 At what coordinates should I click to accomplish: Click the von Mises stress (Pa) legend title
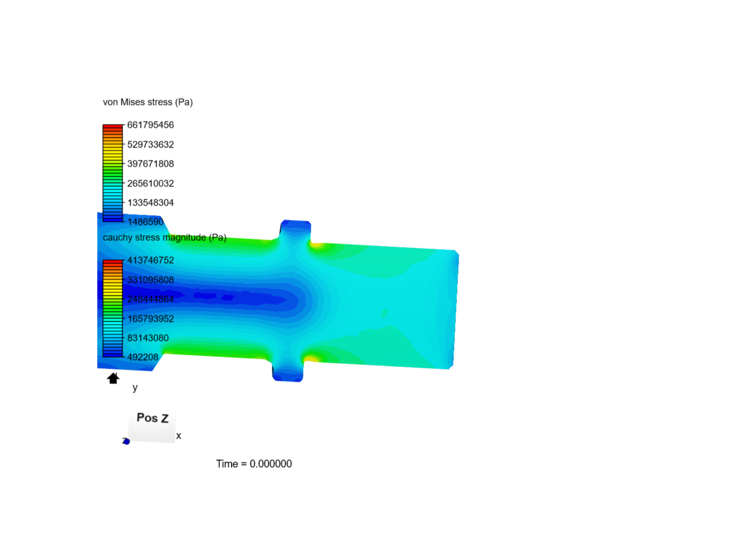(x=148, y=102)
